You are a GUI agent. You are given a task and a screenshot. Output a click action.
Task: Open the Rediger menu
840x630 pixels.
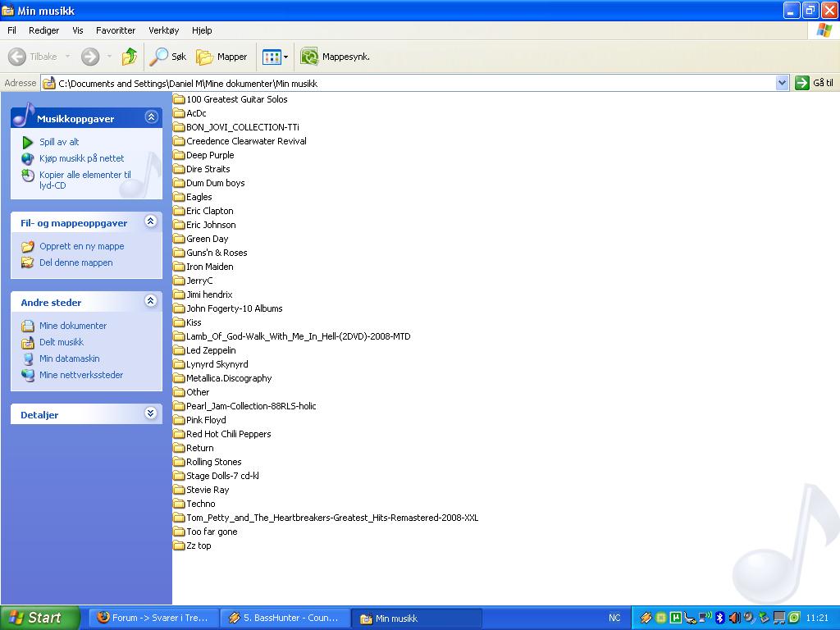coord(44,30)
